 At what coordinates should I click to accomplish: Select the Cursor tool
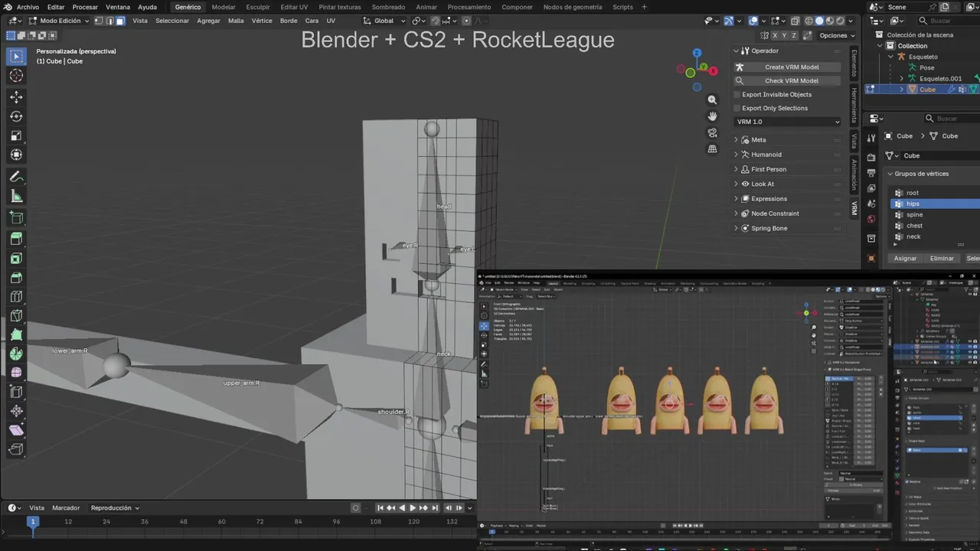pos(16,76)
